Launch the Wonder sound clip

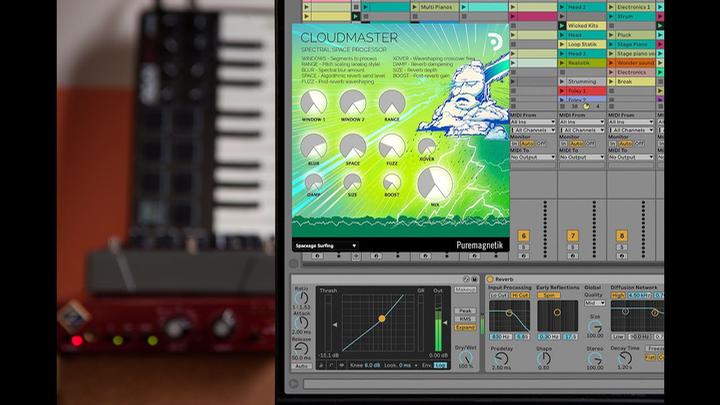(x=611, y=63)
